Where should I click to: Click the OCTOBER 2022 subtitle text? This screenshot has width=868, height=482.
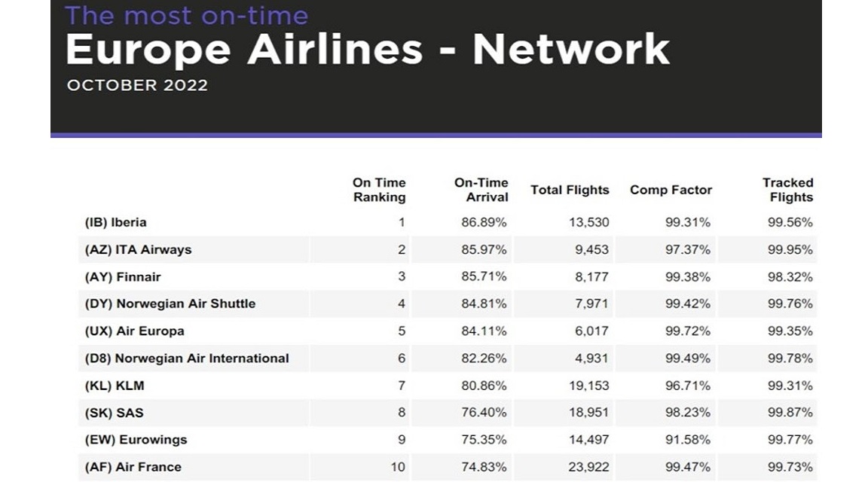point(137,85)
